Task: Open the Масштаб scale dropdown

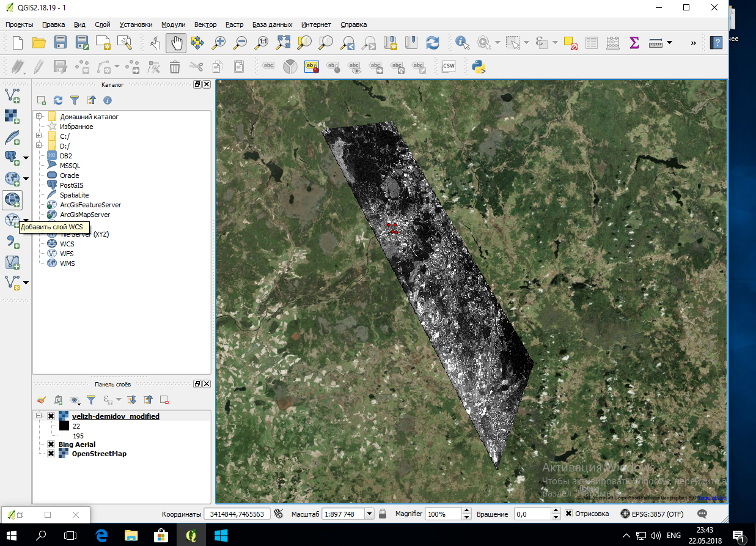Action: click(x=369, y=514)
